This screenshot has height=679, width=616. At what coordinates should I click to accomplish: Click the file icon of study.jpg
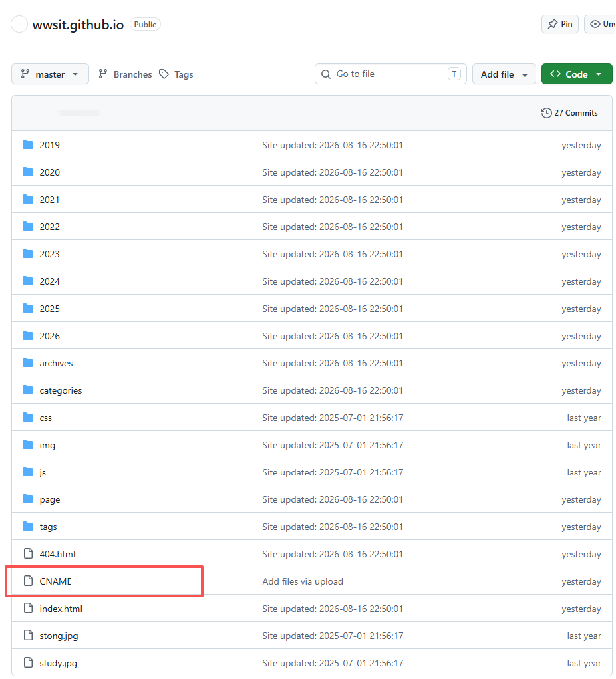[28, 662]
